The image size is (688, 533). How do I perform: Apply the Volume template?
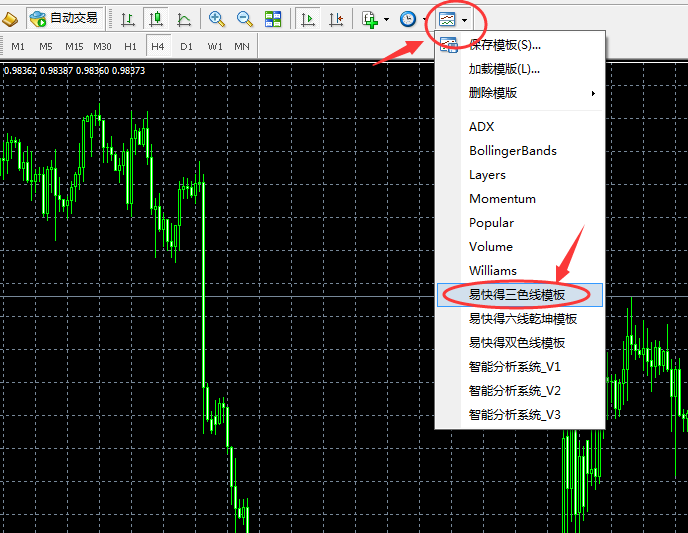[x=520, y=247]
